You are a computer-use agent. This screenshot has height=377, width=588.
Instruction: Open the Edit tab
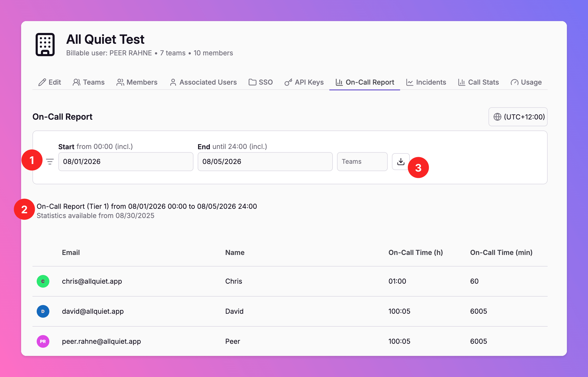point(49,82)
